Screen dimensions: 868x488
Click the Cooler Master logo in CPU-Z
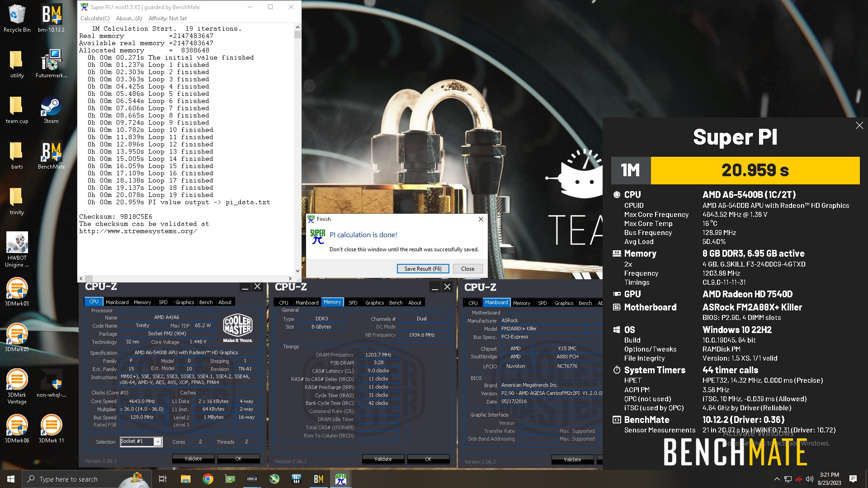coord(238,328)
